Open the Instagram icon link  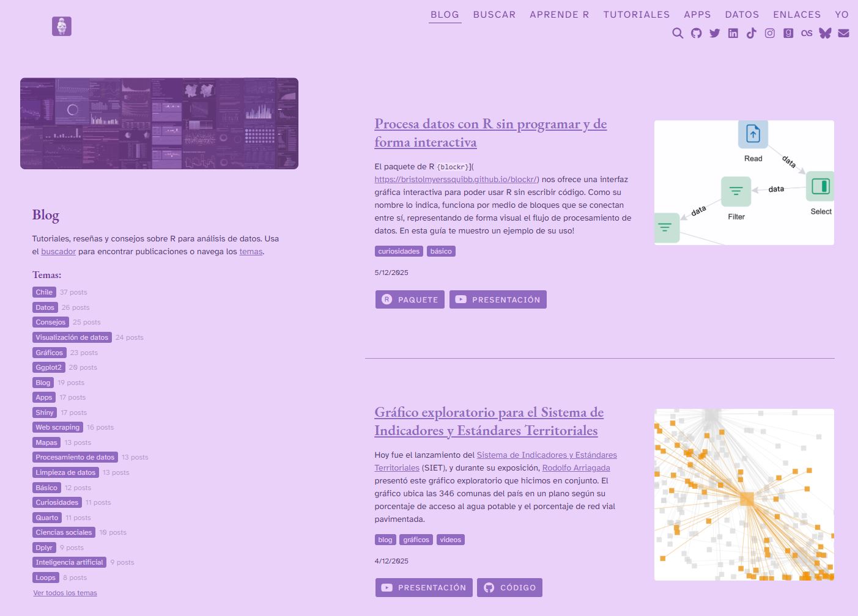(x=770, y=33)
